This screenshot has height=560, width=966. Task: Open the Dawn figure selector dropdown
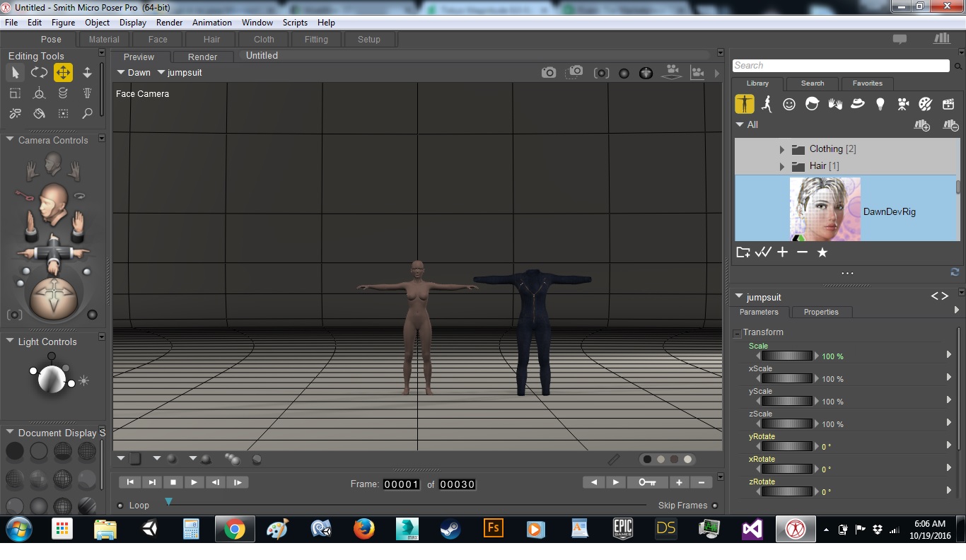[134, 73]
